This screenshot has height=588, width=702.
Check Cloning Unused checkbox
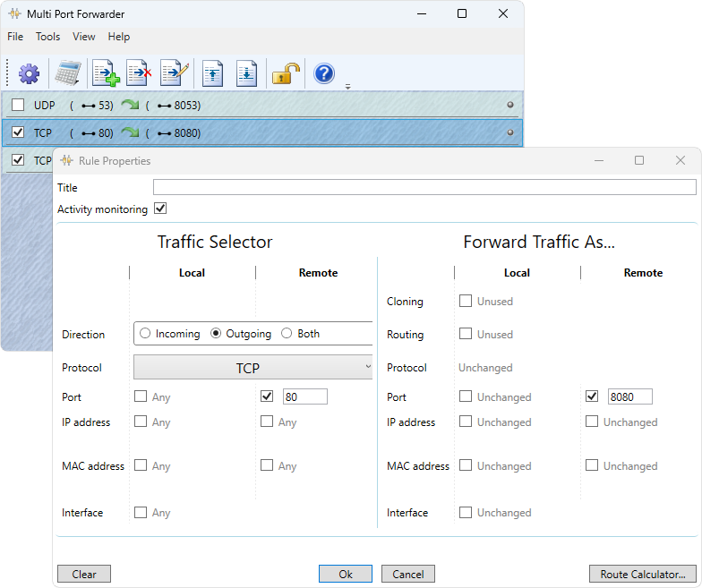(x=466, y=301)
